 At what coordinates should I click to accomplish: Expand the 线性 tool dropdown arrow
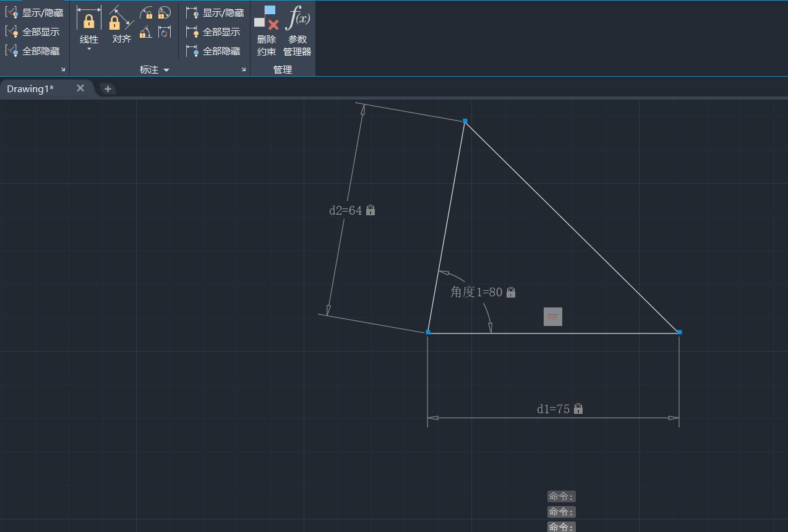point(88,48)
